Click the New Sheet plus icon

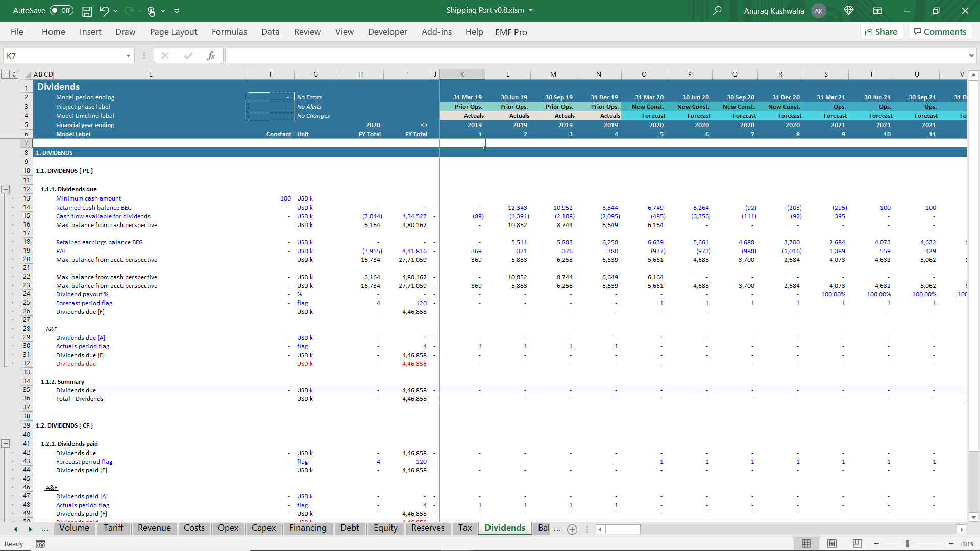572,530
